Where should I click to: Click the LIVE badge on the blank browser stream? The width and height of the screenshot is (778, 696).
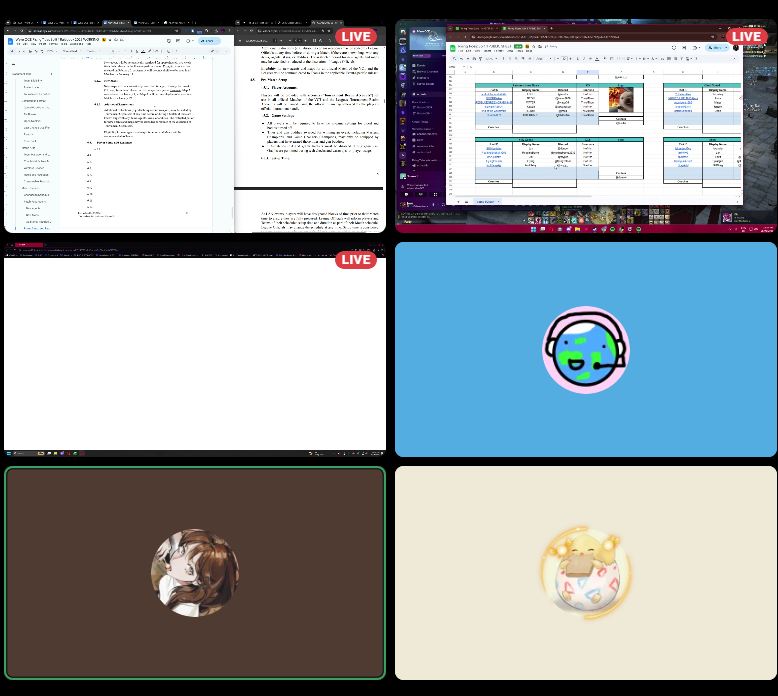click(356, 260)
